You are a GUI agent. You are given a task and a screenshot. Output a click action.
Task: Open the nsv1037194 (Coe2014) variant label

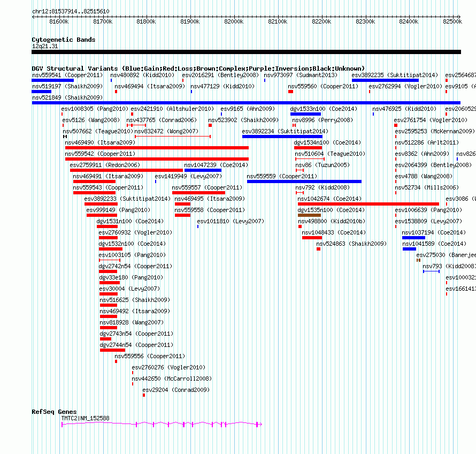pyautogui.click(x=434, y=232)
